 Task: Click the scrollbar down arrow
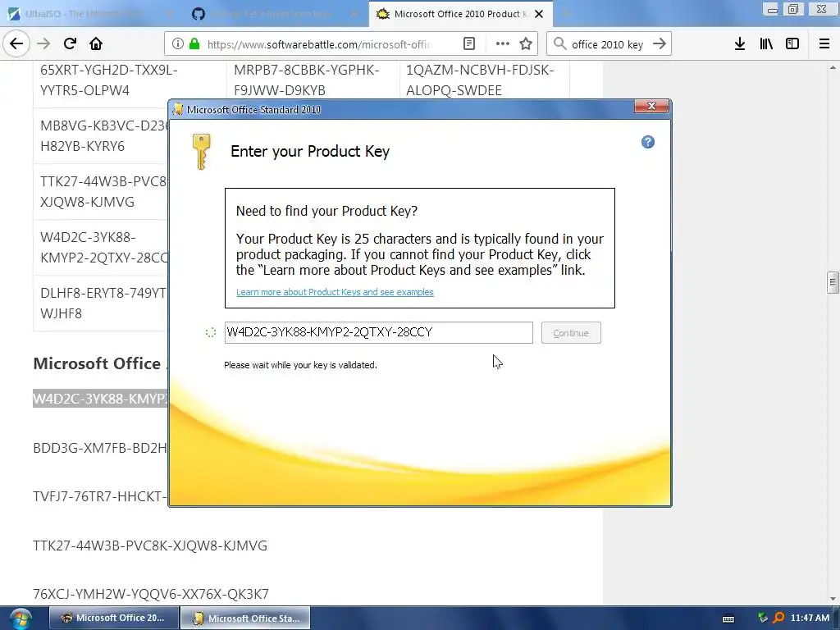point(833,599)
